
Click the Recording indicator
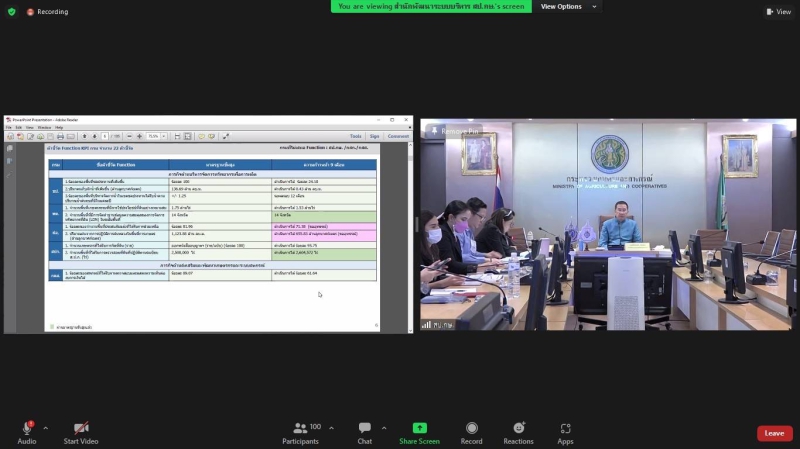47,12
